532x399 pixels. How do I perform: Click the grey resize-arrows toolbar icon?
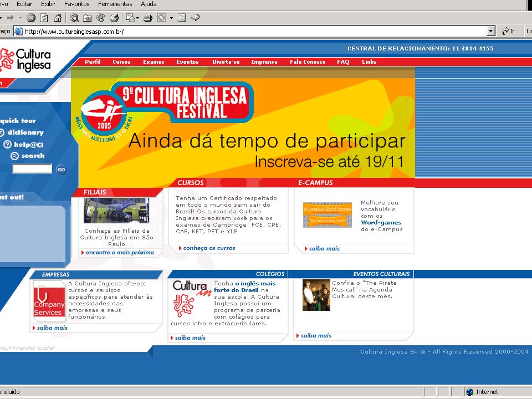click(x=161, y=18)
